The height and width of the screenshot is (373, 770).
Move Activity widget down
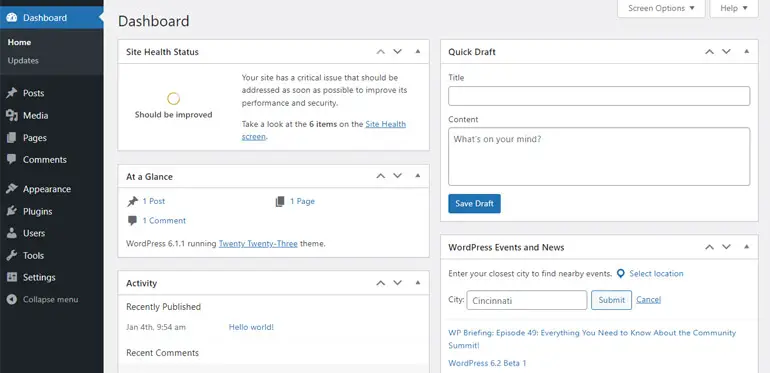[398, 283]
